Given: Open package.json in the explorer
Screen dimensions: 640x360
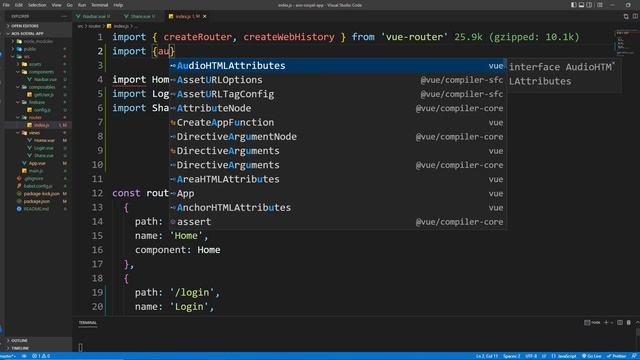Looking at the screenshot, I should click(x=37, y=201).
